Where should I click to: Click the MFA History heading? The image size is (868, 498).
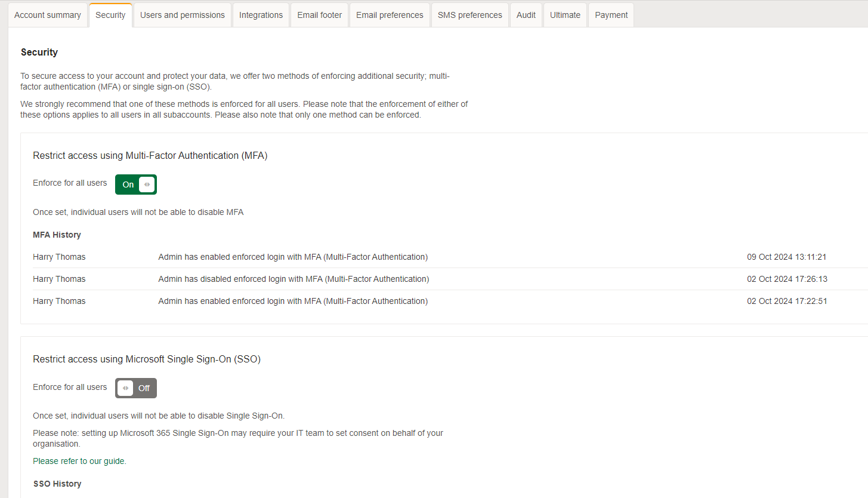click(x=57, y=235)
